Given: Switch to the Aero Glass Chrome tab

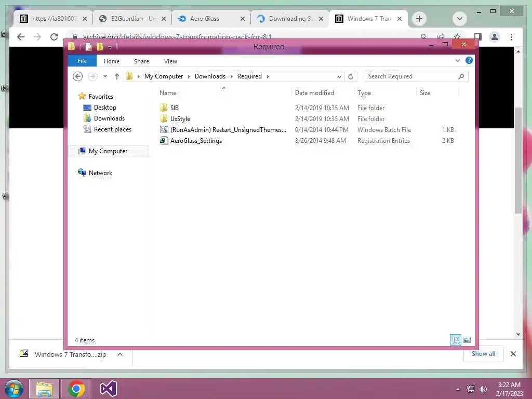Looking at the screenshot, I should pyautogui.click(x=210, y=19).
